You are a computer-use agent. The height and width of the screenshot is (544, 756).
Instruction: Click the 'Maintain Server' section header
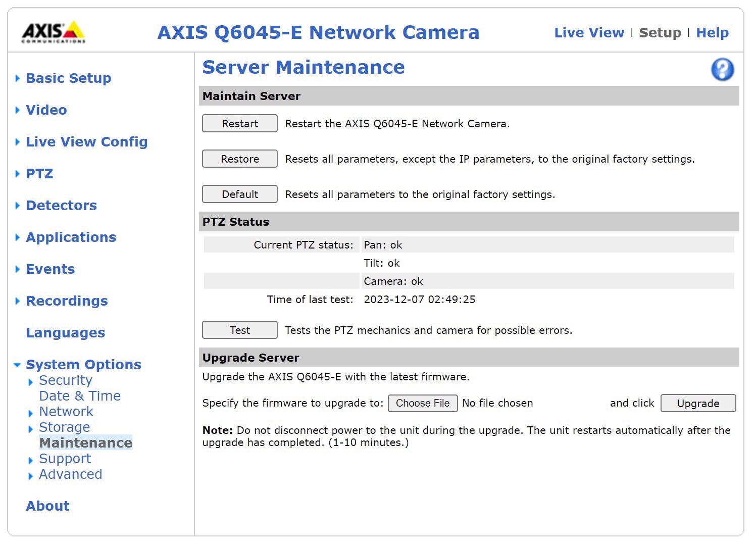pos(251,96)
